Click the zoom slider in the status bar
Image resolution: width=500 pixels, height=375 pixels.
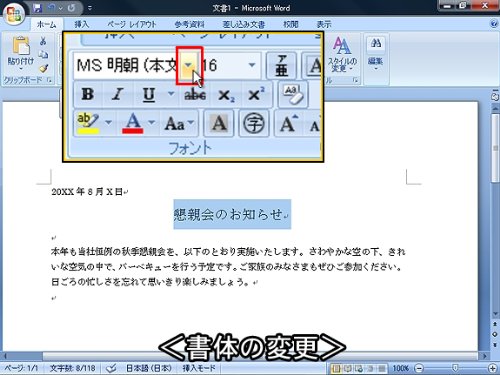(455, 368)
